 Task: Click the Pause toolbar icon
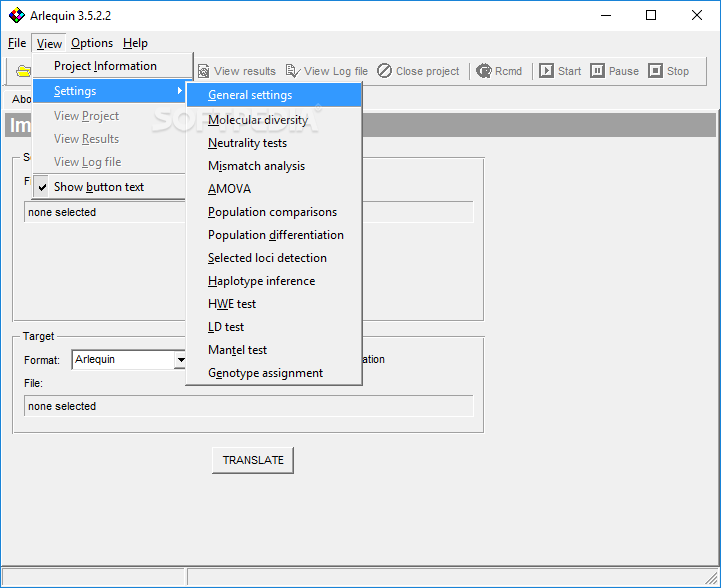(x=597, y=71)
